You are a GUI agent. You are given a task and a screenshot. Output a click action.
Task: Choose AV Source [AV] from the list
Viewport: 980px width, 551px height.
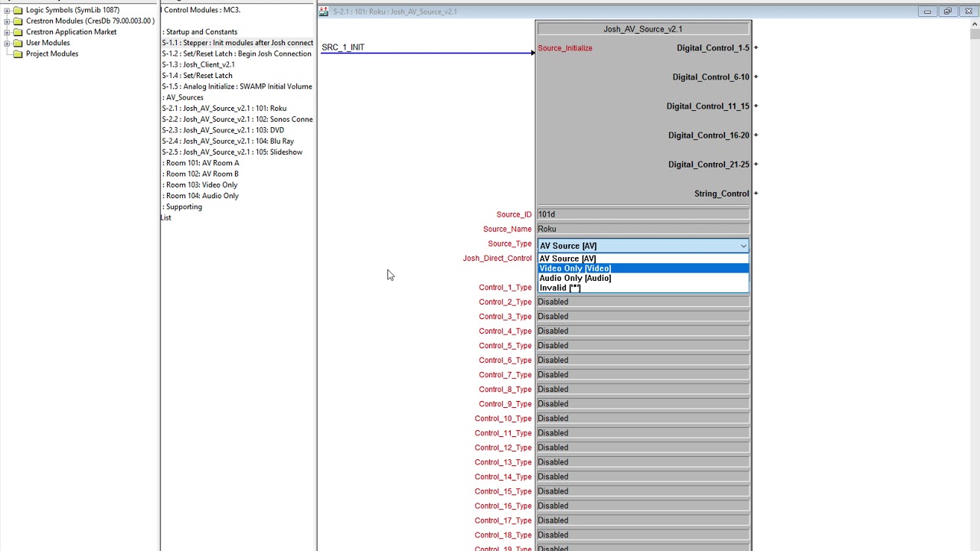tap(643, 259)
